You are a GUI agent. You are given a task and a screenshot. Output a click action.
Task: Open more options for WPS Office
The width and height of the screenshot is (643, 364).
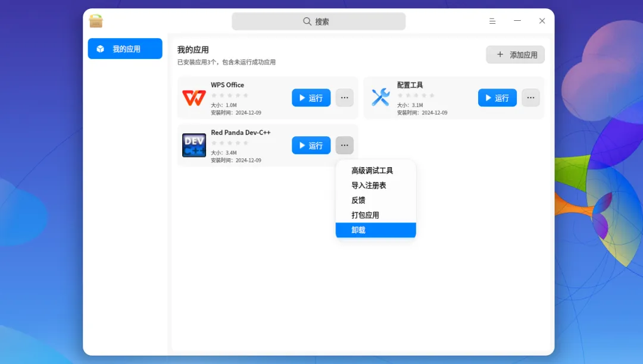[x=345, y=98]
